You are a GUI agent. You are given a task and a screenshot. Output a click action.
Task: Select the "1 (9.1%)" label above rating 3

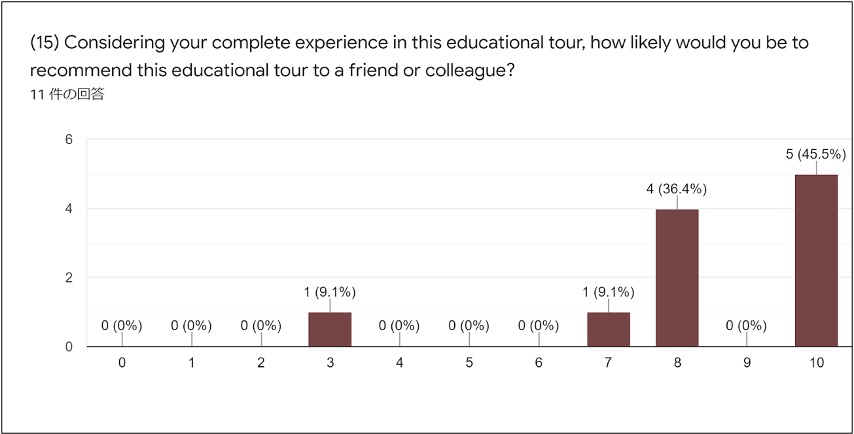pos(330,292)
